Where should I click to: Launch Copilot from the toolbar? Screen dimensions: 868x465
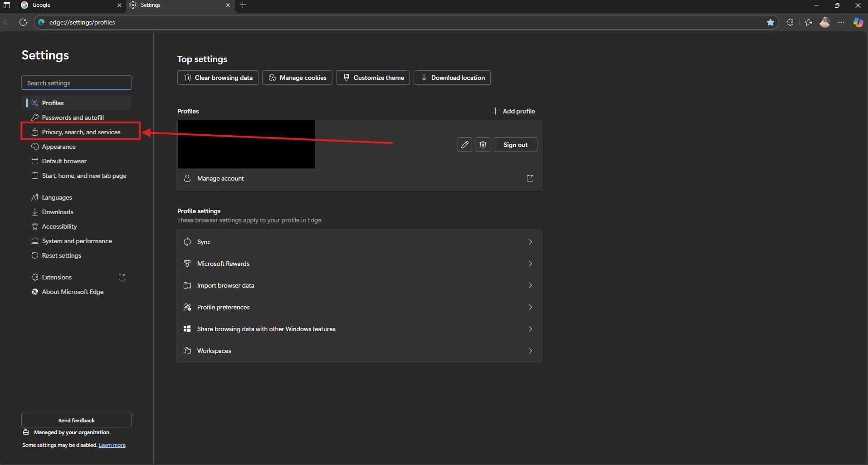coord(858,22)
